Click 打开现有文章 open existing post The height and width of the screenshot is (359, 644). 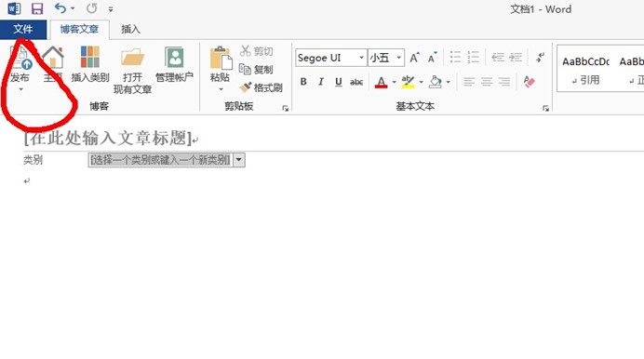pos(132,70)
